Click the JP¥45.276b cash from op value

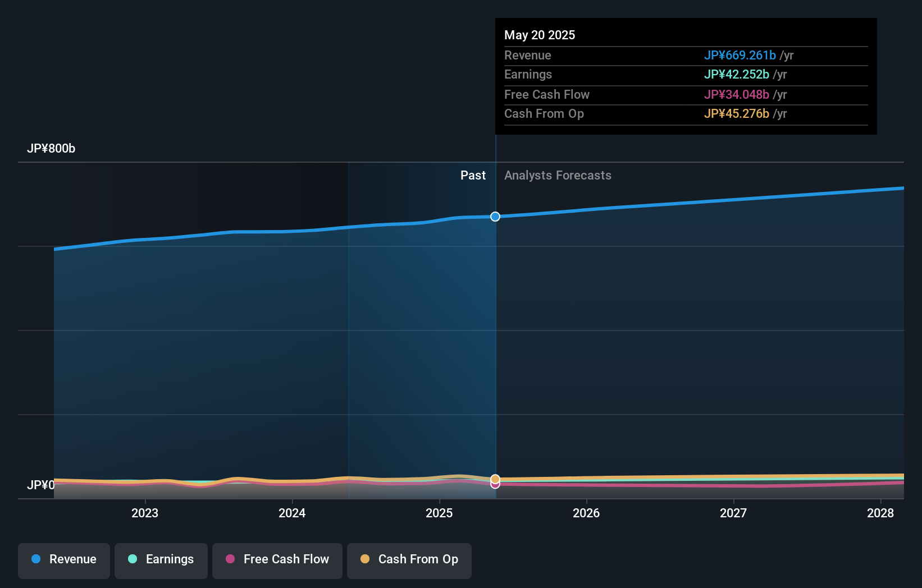click(x=737, y=114)
